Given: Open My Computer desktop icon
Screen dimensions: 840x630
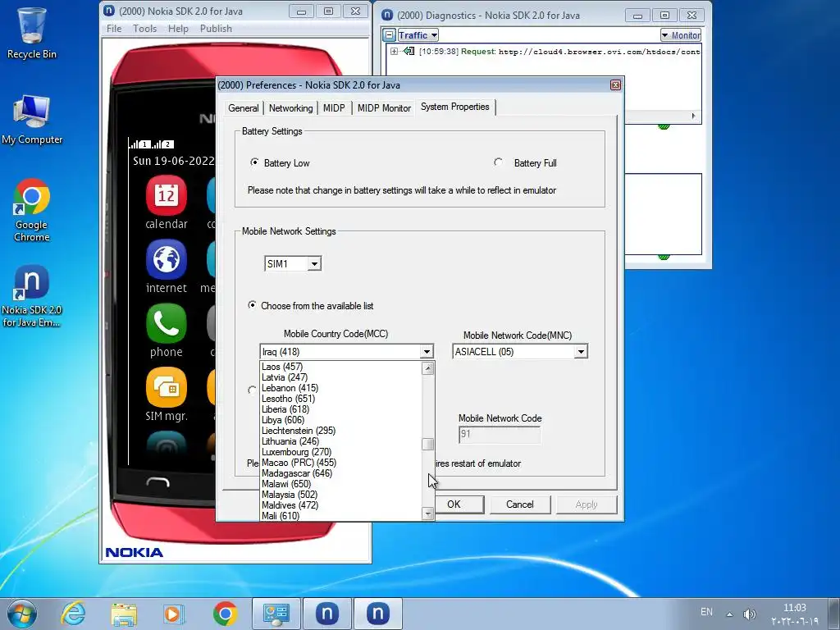Looking at the screenshot, I should tap(32, 120).
